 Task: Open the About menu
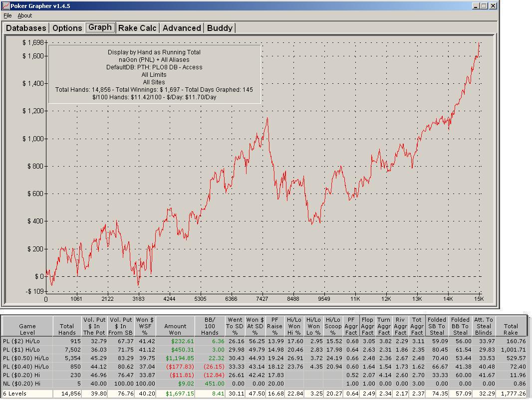tap(25, 15)
